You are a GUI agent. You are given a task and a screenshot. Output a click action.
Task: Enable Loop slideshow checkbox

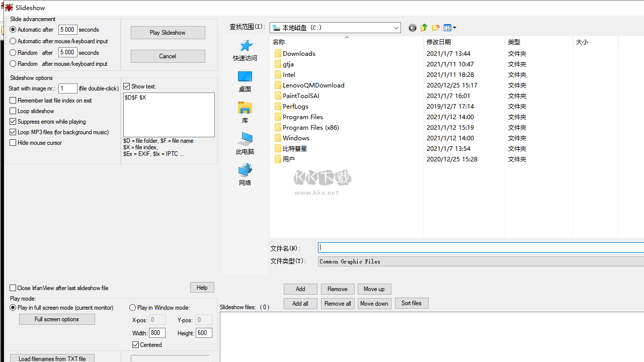point(13,111)
